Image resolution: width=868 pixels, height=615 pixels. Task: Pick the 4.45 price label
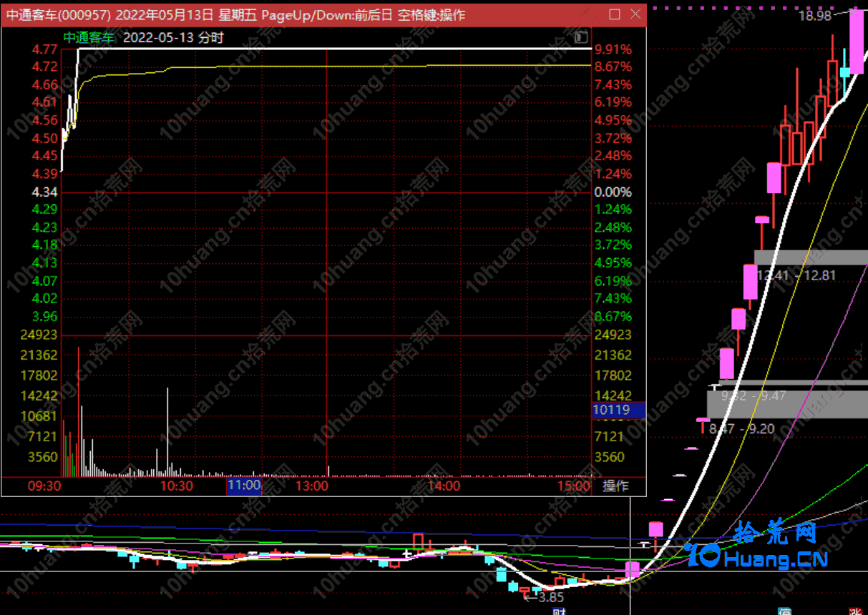click(45, 156)
